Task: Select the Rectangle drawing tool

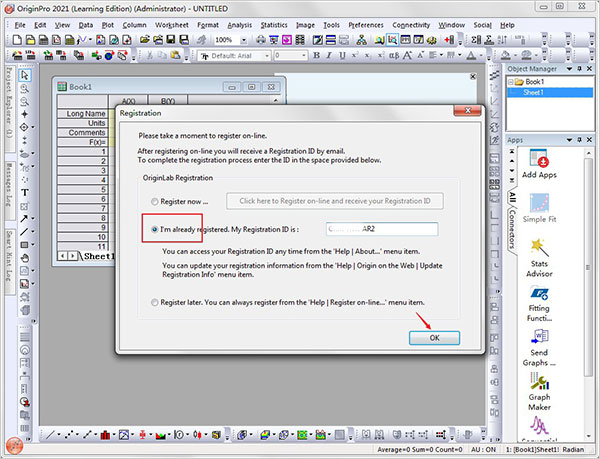Action: [x=24, y=244]
